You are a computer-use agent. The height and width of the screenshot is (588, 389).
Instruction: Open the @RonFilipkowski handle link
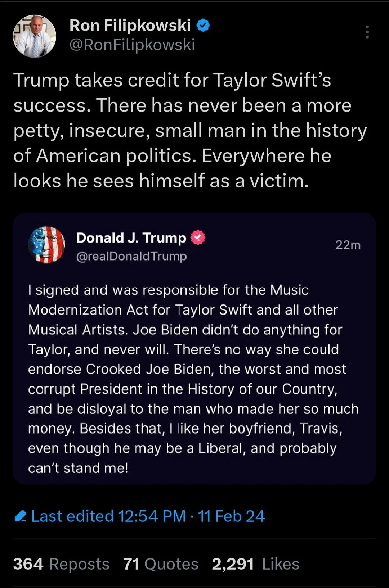pos(132,45)
